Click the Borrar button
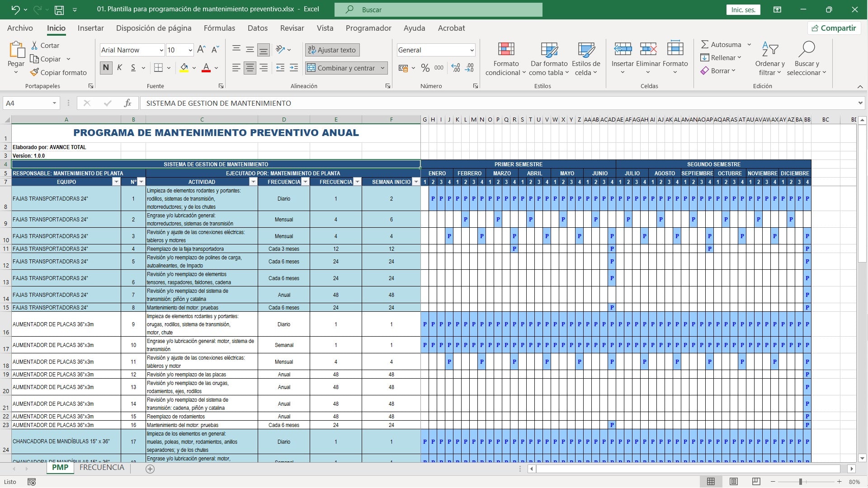Image resolution: width=868 pixels, height=488 pixels. point(718,70)
